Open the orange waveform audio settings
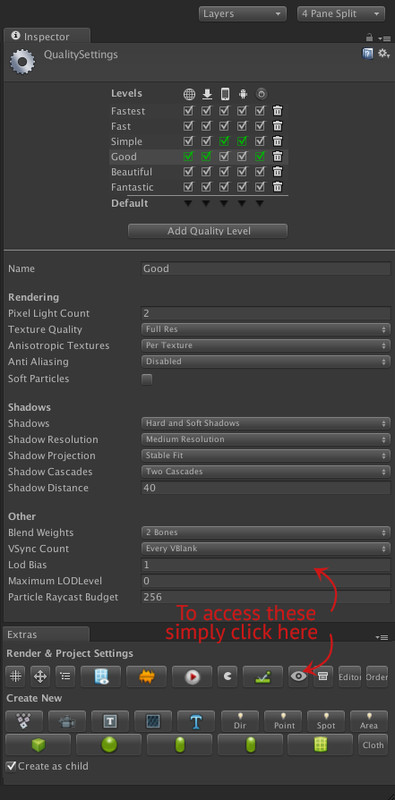Viewport: 395px width, 800px height. pyautogui.click(x=146, y=677)
